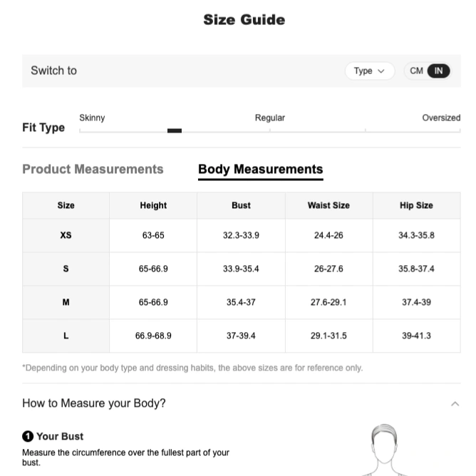
Task: Open the Product Measurements tab
Action: click(x=93, y=169)
